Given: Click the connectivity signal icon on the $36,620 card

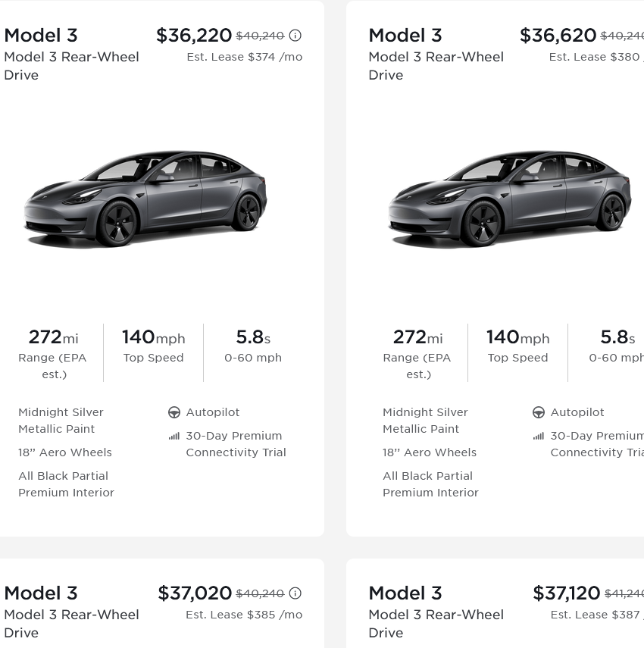Looking at the screenshot, I should coord(539,437).
